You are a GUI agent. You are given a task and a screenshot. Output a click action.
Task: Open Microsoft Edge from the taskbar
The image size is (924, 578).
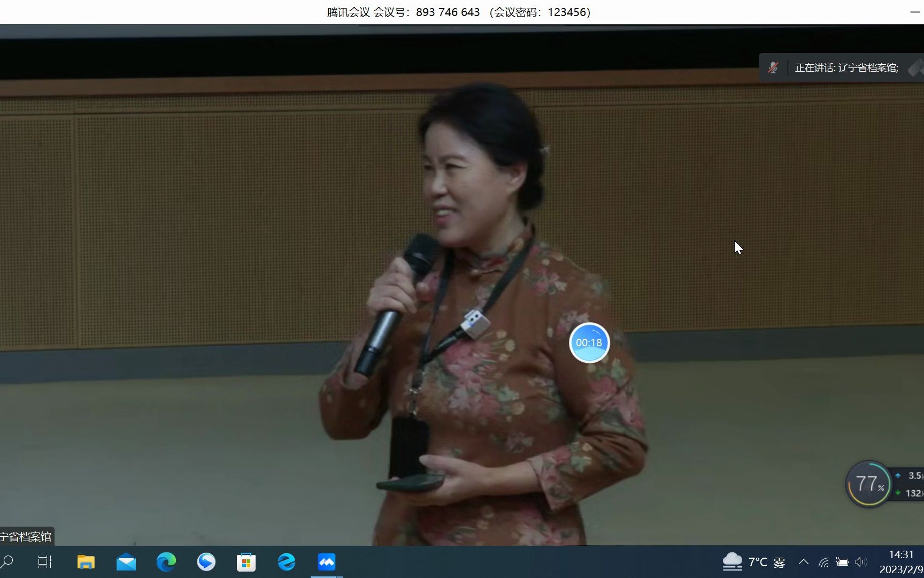[x=166, y=562]
